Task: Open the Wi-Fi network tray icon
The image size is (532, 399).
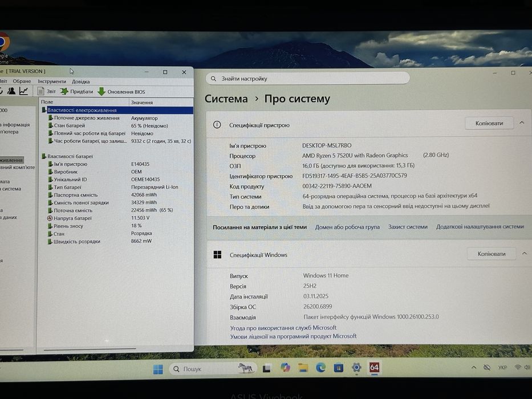Action: pos(518,367)
